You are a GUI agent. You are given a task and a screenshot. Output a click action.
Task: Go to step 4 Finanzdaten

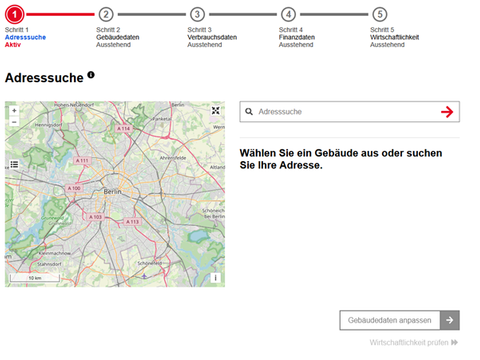pyautogui.click(x=289, y=15)
